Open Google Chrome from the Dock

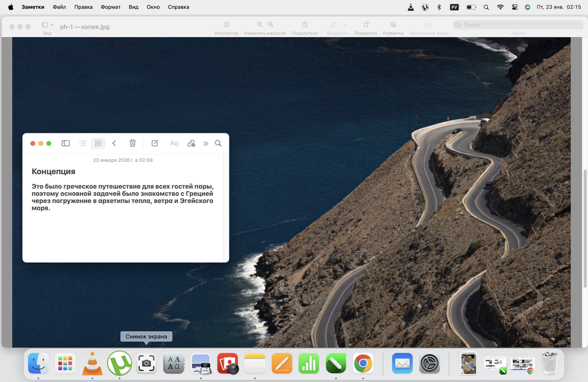pyautogui.click(x=363, y=363)
